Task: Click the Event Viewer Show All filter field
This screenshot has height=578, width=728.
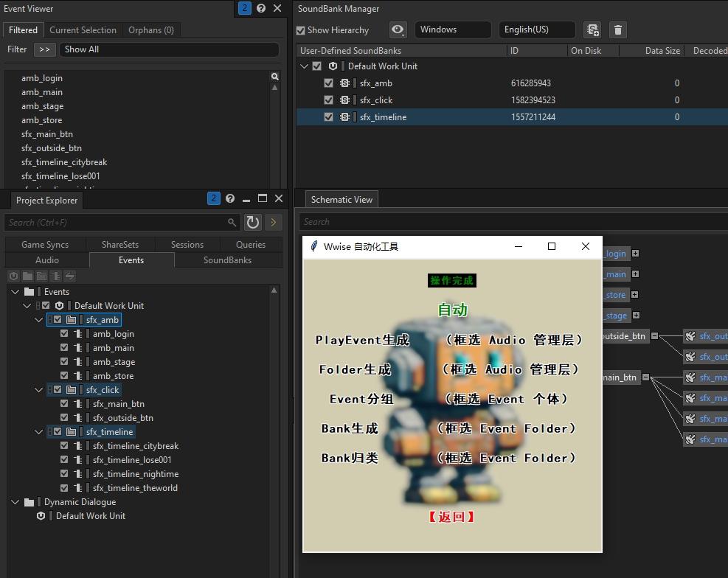Action: [x=170, y=49]
